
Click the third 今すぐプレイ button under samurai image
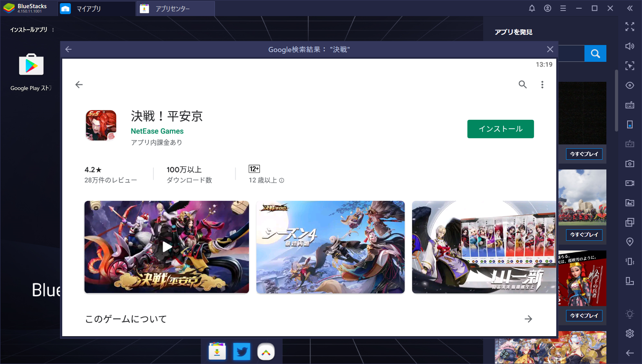coord(584,316)
